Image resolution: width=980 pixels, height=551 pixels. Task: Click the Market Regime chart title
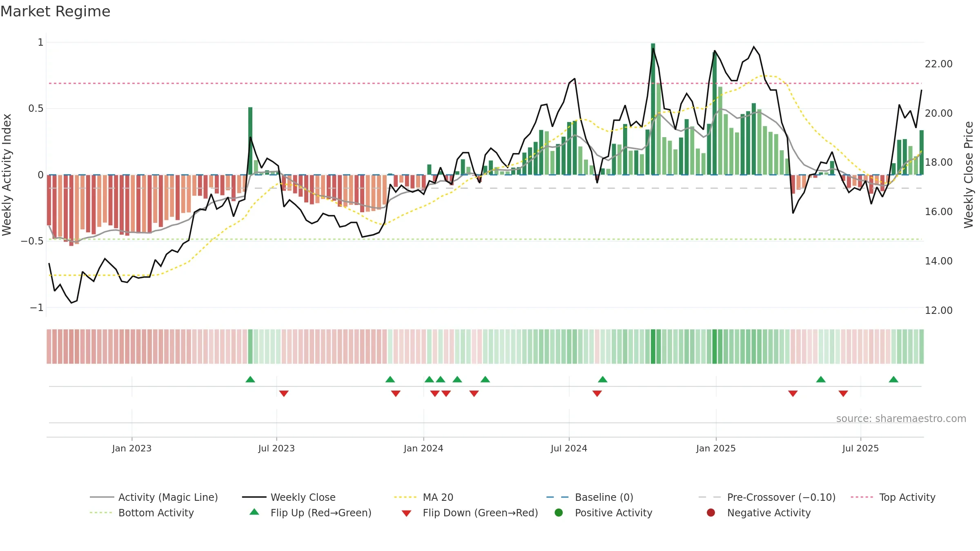[x=55, y=11]
